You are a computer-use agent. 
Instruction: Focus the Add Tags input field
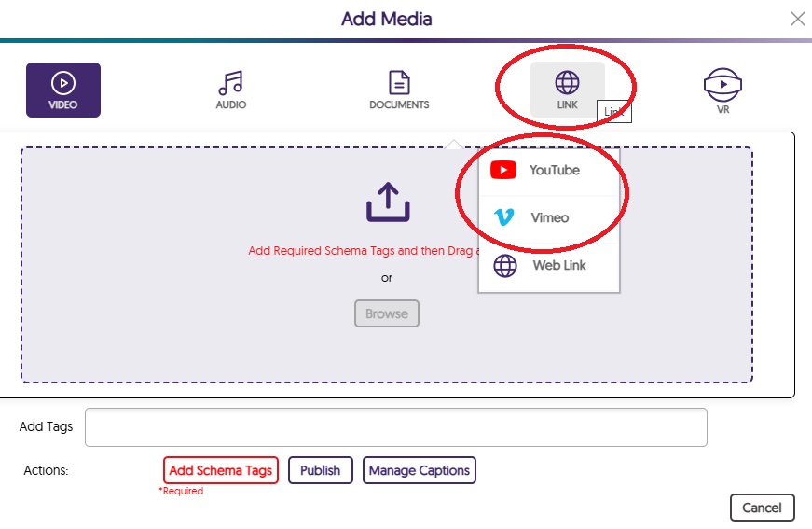point(395,427)
